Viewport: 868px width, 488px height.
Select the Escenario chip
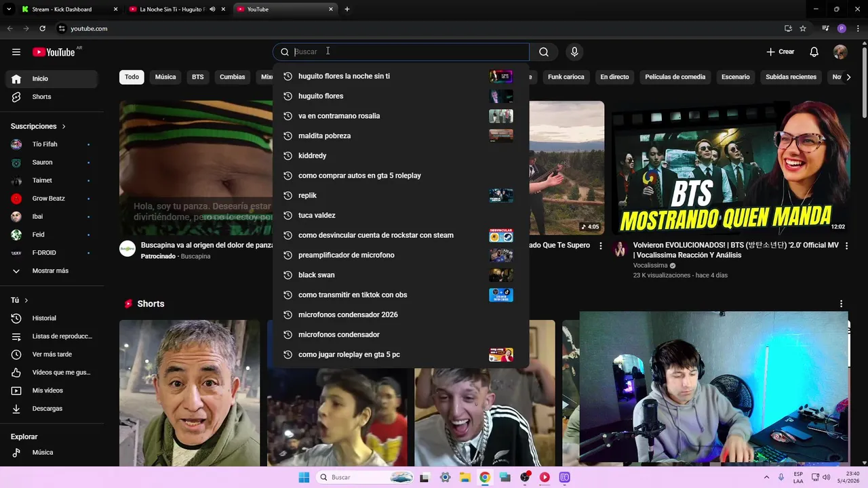point(735,77)
